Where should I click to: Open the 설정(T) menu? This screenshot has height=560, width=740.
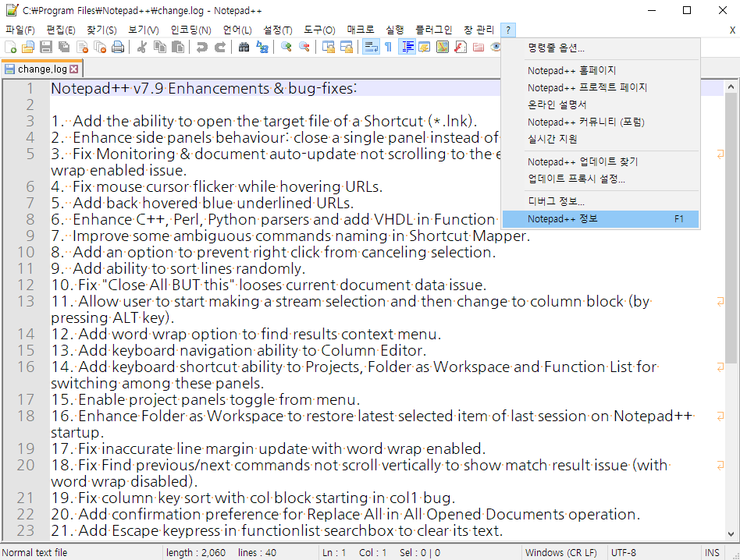pos(278,30)
